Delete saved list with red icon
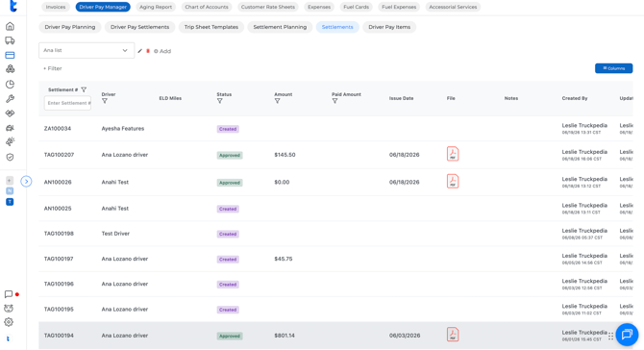Viewport: 644px width, 350px height. [x=148, y=51]
